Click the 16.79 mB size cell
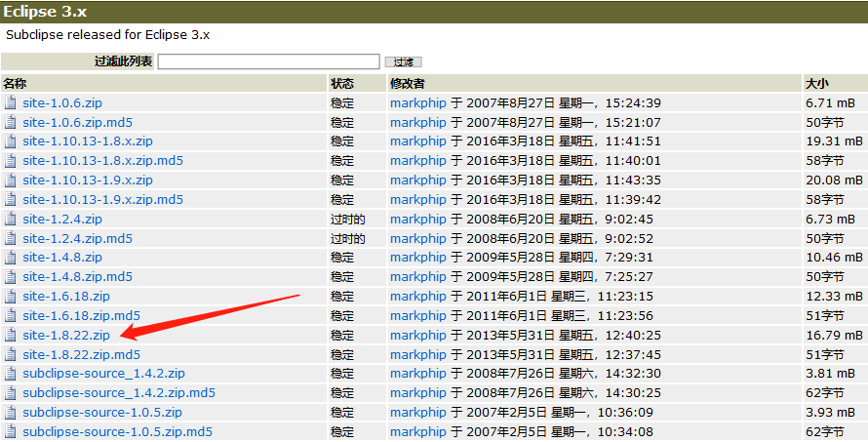The image size is (868, 442). click(834, 335)
